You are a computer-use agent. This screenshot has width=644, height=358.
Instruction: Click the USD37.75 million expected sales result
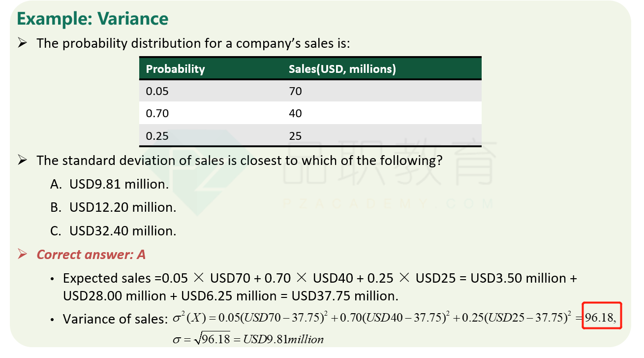point(345,296)
